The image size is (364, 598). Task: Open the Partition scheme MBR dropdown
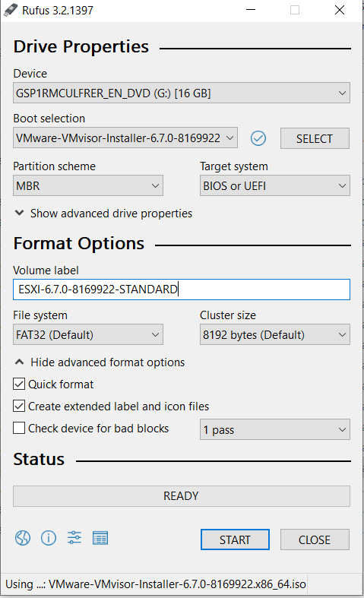click(88, 185)
